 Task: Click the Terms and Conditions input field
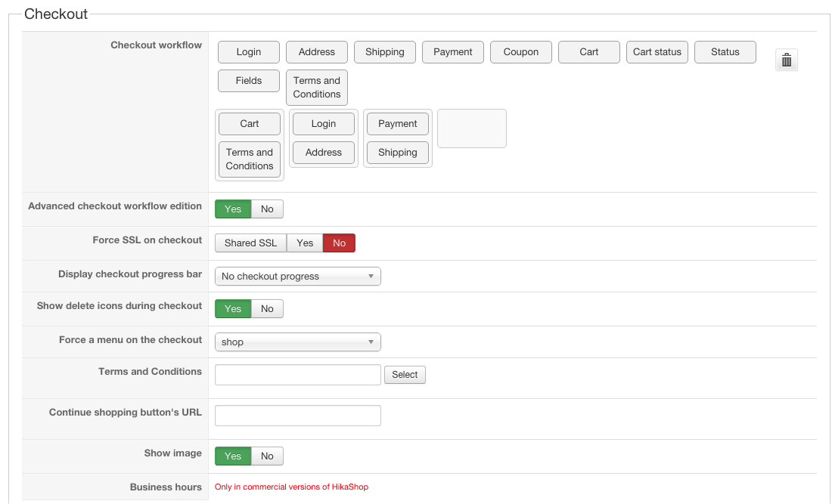297,375
